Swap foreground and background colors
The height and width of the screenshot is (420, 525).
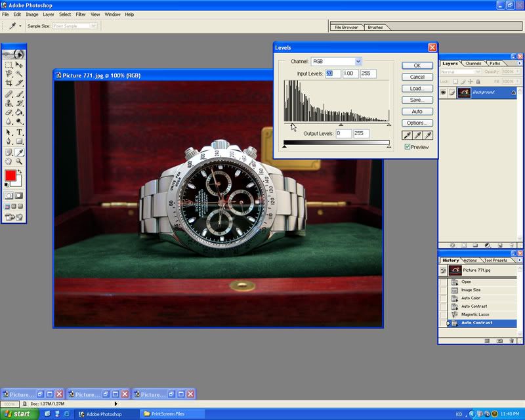20,171
